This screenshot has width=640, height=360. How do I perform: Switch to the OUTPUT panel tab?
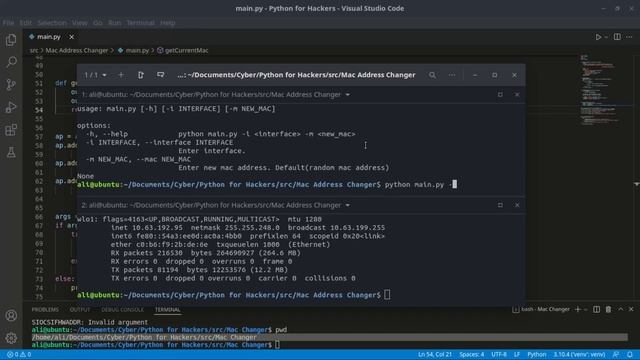coord(80,310)
